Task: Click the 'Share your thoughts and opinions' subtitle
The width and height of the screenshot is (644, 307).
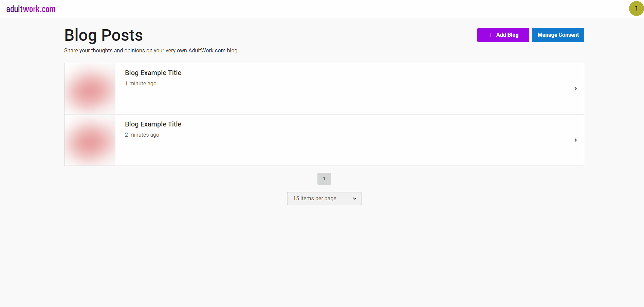Action: click(x=151, y=51)
